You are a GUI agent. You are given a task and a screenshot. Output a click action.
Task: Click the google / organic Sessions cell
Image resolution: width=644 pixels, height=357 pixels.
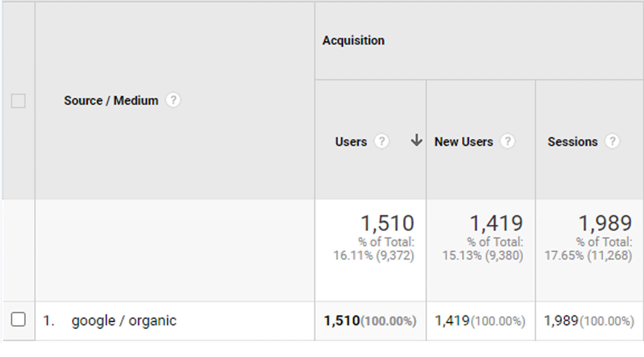click(x=561, y=321)
